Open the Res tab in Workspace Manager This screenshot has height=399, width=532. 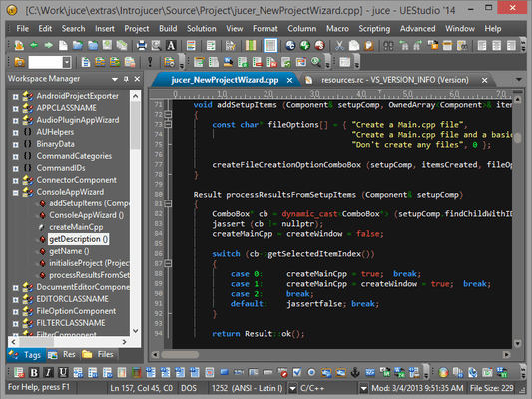coord(63,355)
